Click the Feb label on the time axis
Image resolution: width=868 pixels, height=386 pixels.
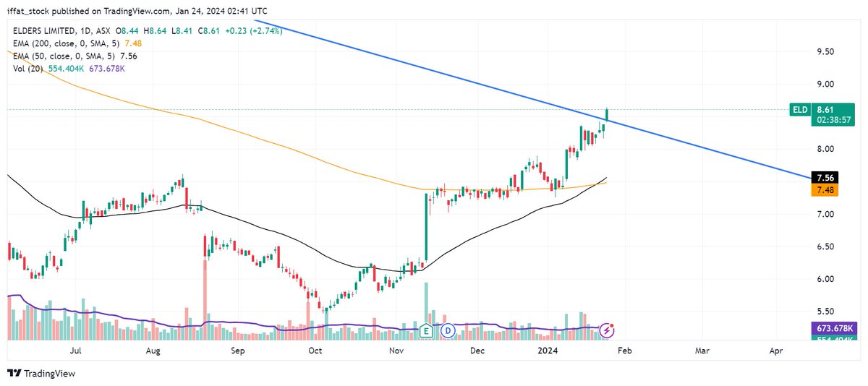pos(625,351)
